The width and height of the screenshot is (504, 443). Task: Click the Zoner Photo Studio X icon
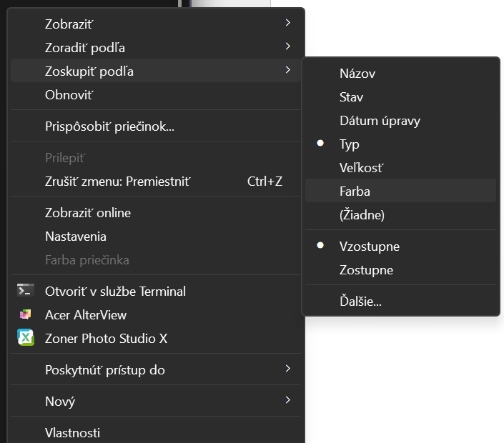click(x=26, y=338)
